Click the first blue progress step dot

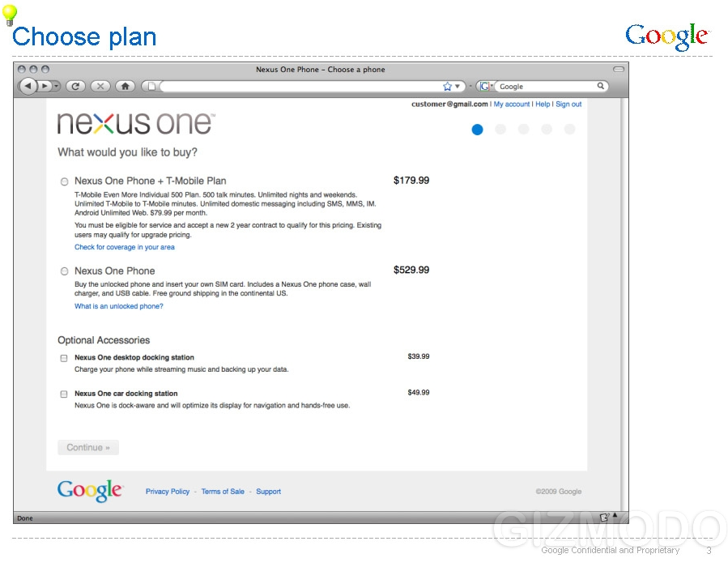(477, 130)
